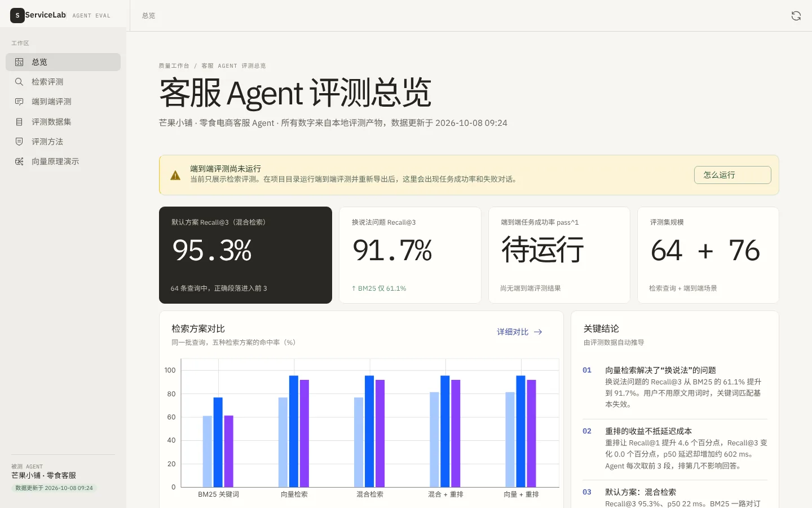Click conclusion 01 title 向量检索解决了“换说法”的问题
Image resolution: width=812 pixels, height=508 pixels.
[660, 370]
